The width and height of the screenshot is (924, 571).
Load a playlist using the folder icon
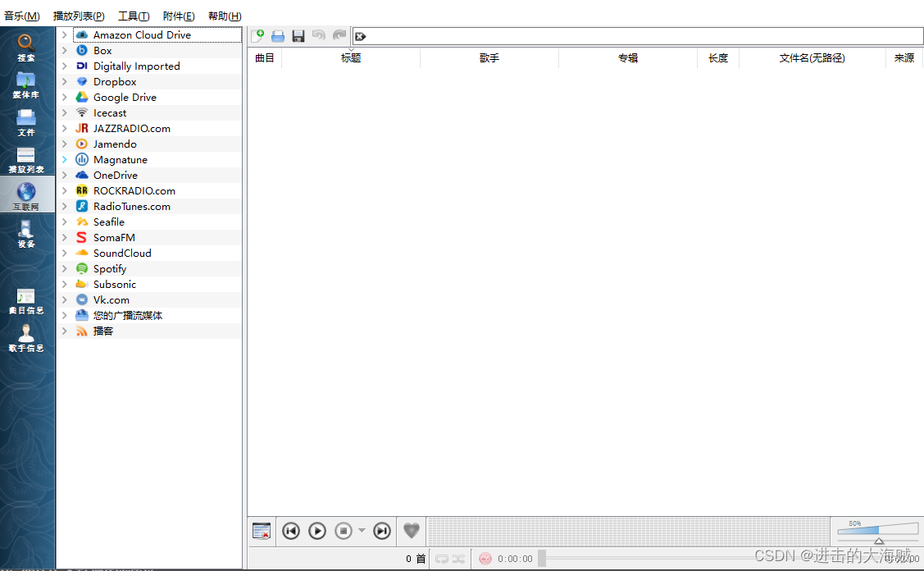coord(278,36)
